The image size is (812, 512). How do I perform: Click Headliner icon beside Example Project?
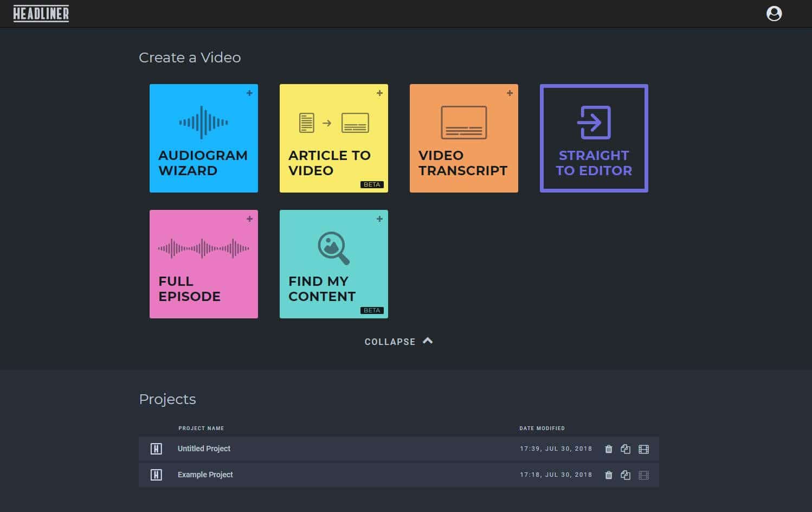[156, 475]
